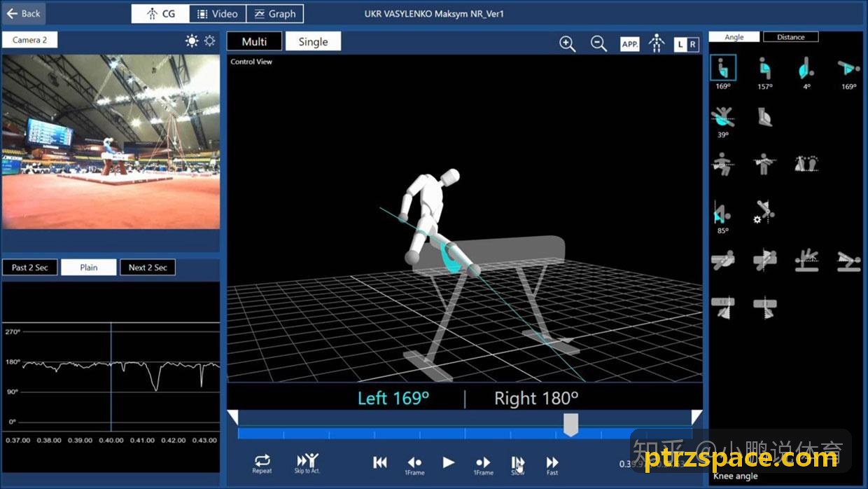Click the APP. icon in the toolbar

coord(630,44)
